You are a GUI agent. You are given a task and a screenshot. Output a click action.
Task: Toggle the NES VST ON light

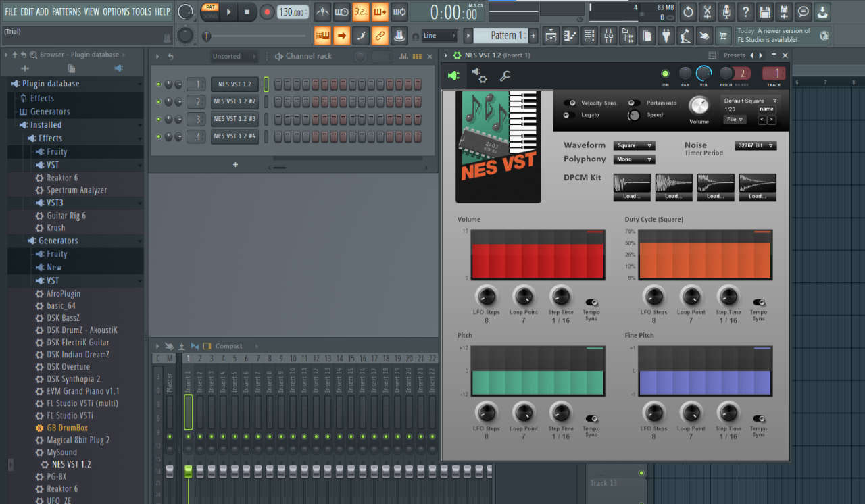click(666, 74)
